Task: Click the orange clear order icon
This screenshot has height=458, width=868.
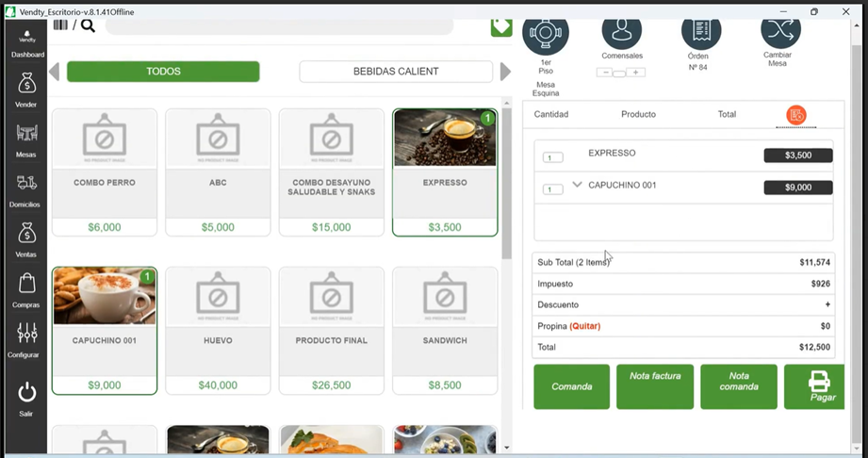Action: pos(796,115)
